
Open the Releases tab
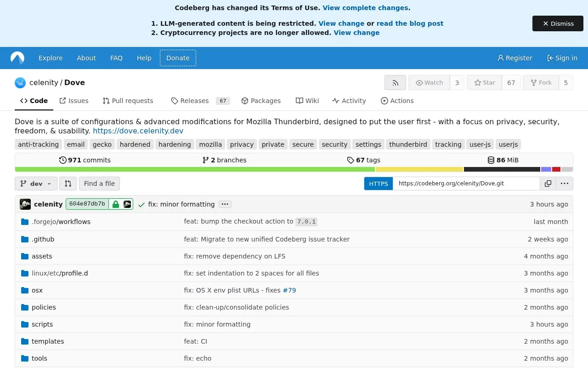(x=200, y=101)
